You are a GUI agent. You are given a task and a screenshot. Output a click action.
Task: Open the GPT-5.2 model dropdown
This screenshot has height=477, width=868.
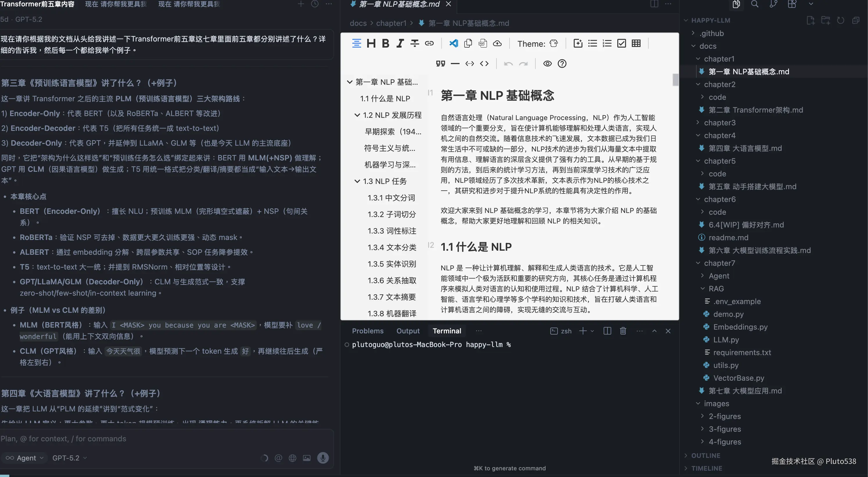click(69, 458)
